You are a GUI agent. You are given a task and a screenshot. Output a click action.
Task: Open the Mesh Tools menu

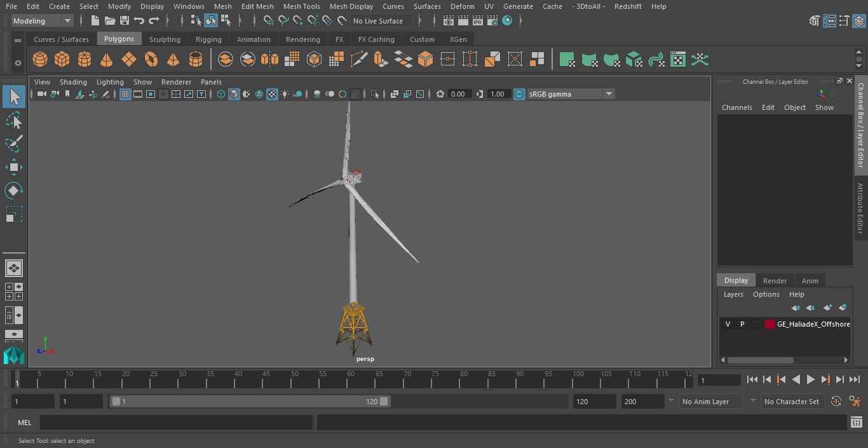click(x=301, y=6)
